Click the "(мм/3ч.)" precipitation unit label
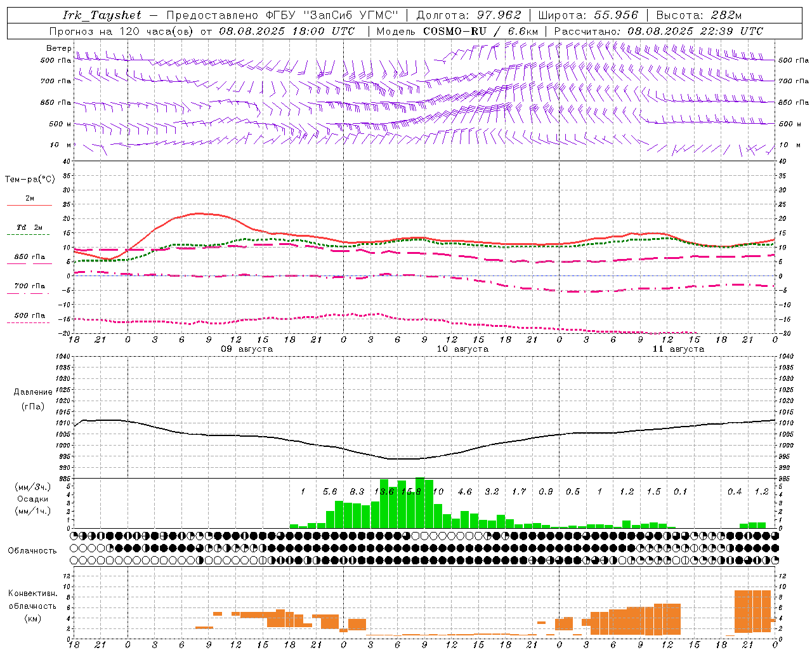 pos(32,487)
